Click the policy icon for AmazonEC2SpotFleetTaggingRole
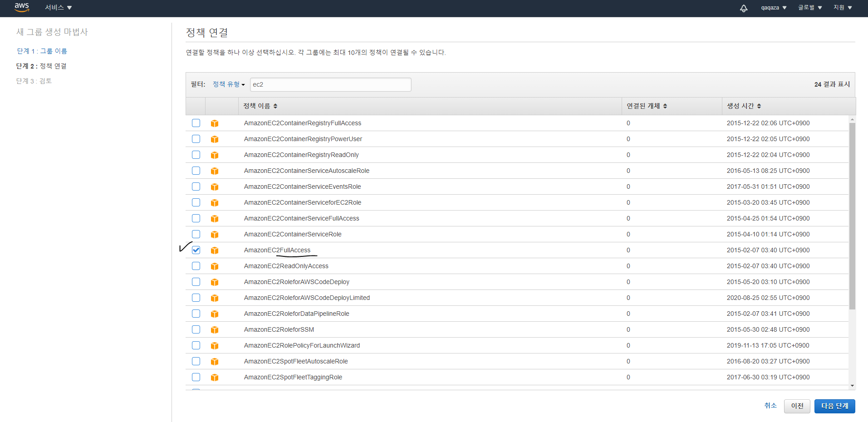Viewport: 868px width, 422px height. tap(215, 378)
